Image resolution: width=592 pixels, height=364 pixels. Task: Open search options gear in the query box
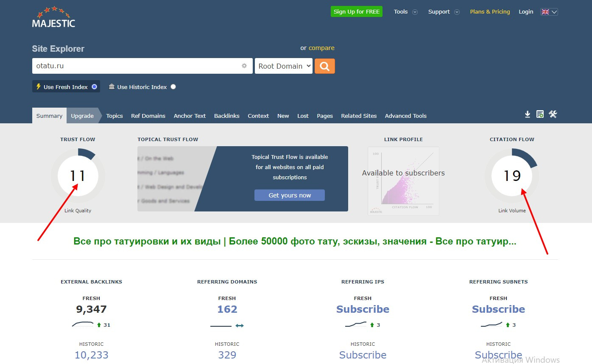[244, 66]
